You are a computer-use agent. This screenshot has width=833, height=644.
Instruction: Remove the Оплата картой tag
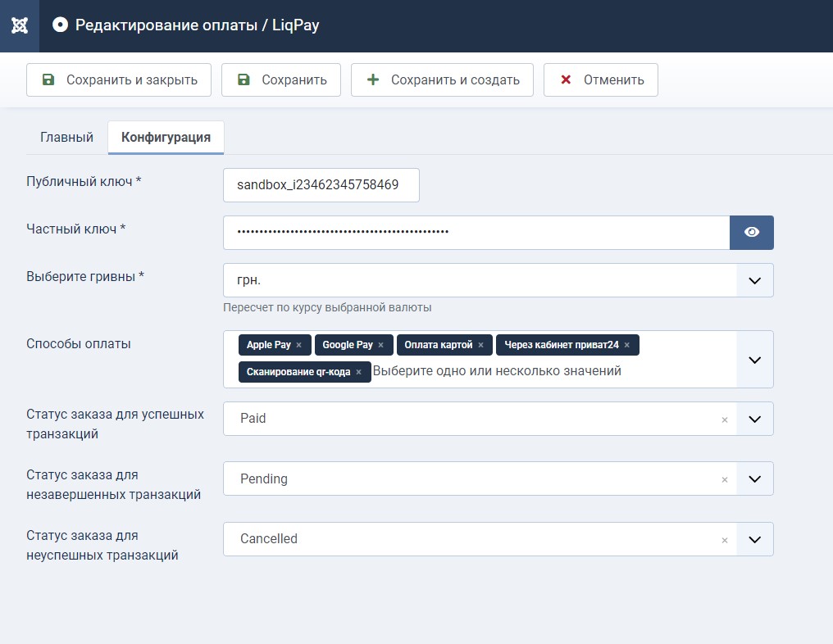click(x=480, y=346)
